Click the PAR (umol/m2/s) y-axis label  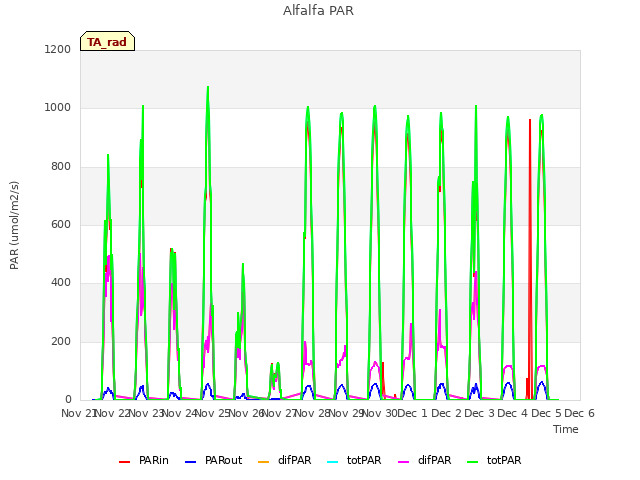[14, 225]
